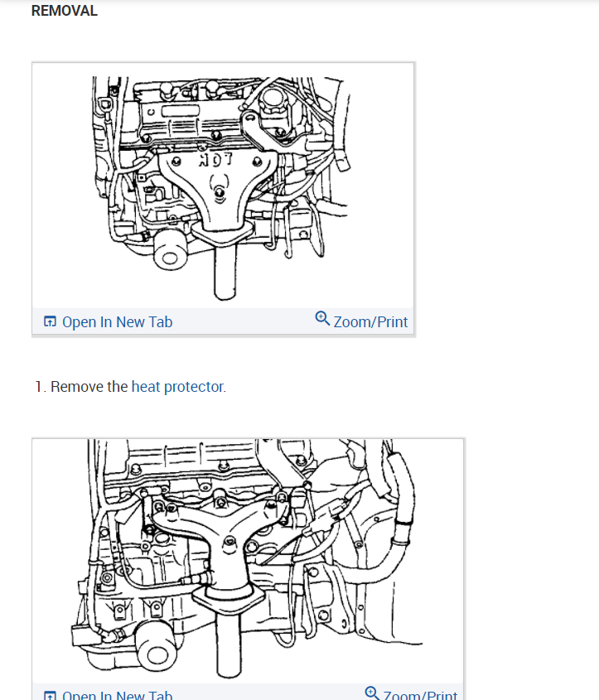Click the exhaust down pipe in the second diagram
The height and width of the screenshot is (700, 599).
pyautogui.click(x=229, y=645)
